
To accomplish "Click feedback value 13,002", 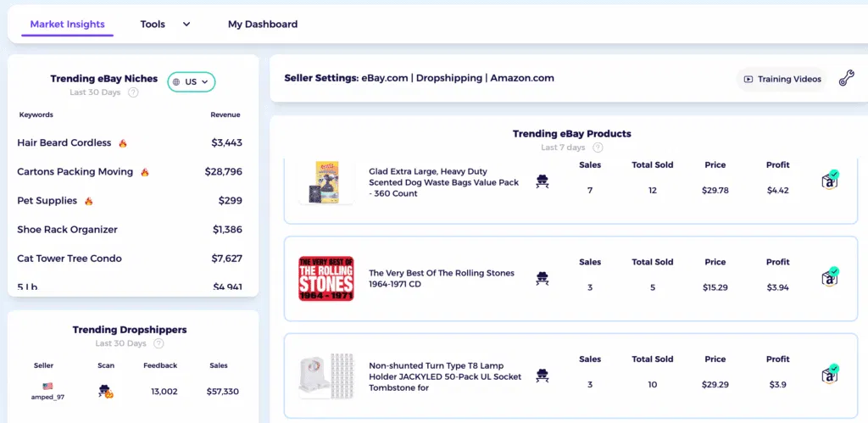I will point(164,392).
